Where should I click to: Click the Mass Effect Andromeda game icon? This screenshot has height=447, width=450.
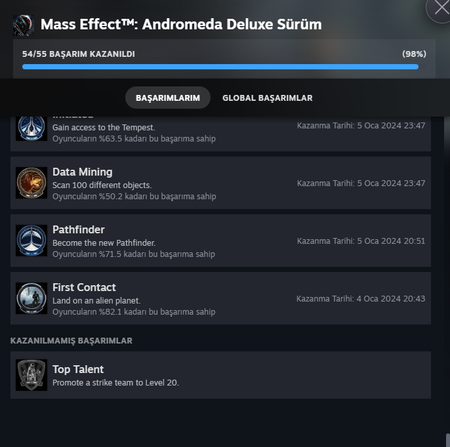(x=23, y=25)
